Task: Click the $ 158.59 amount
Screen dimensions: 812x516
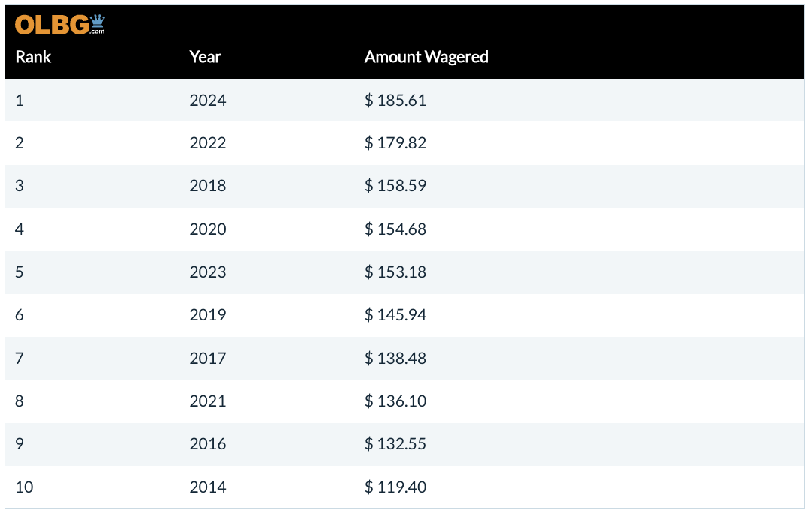Action: coord(395,186)
